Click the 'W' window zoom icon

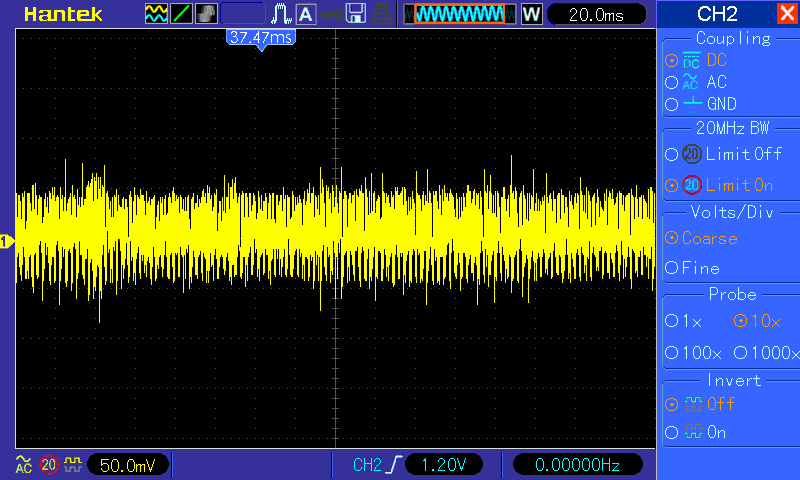(532, 14)
